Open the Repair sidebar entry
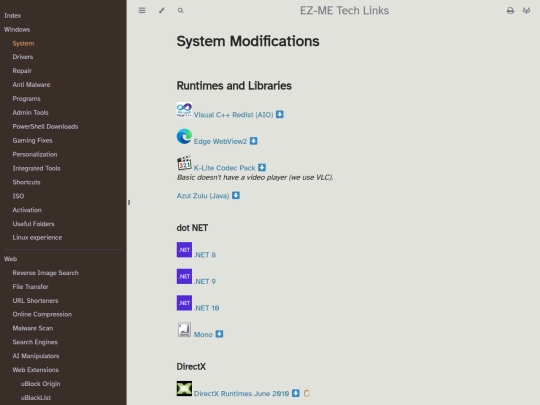The width and height of the screenshot is (540, 405). pyautogui.click(x=22, y=71)
